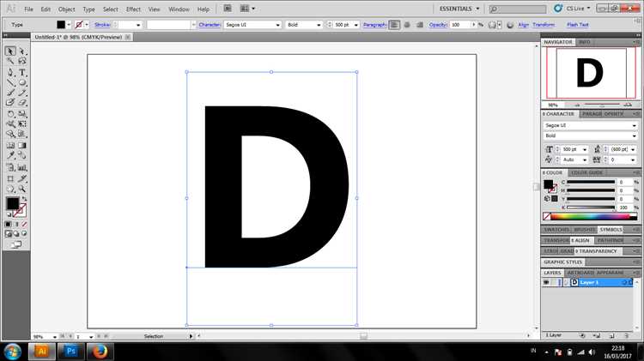This screenshot has height=361, width=644.
Task: Select the Zoom magnifier tool
Action: pos(22,190)
